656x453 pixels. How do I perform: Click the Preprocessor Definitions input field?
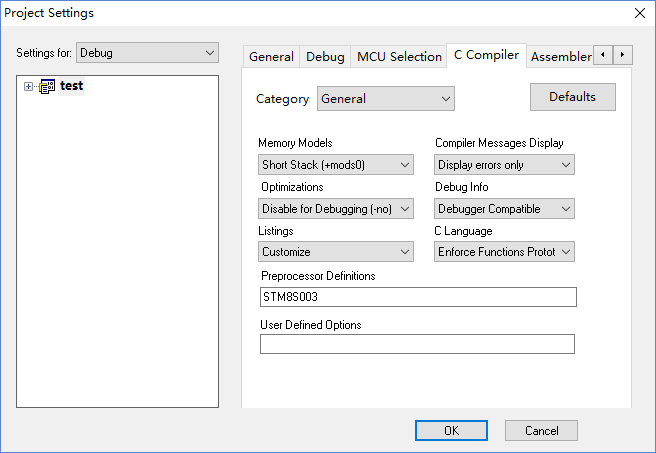[x=417, y=297]
